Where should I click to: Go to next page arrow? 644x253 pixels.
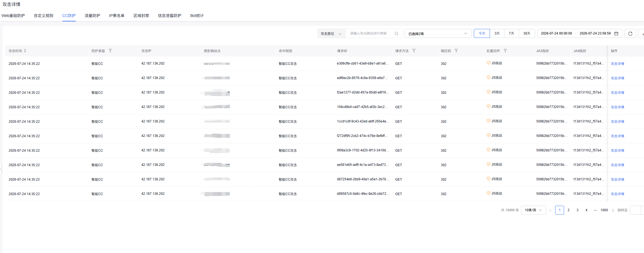613,210
